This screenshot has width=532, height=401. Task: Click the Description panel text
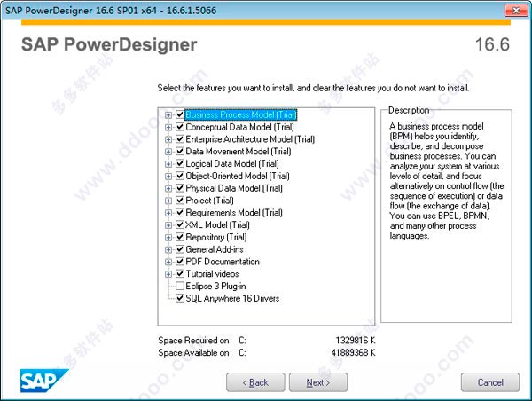tap(447, 181)
